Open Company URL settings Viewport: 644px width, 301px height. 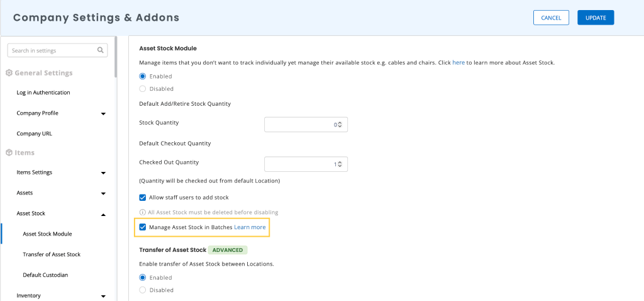tap(34, 133)
